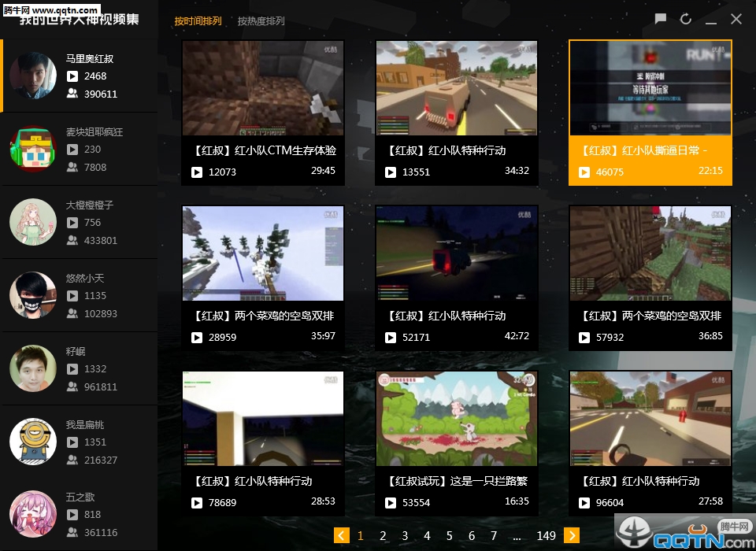This screenshot has width=756, height=551.
Task: Click page ellipsis ... in pagination
Action: pyautogui.click(x=517, y=537)
